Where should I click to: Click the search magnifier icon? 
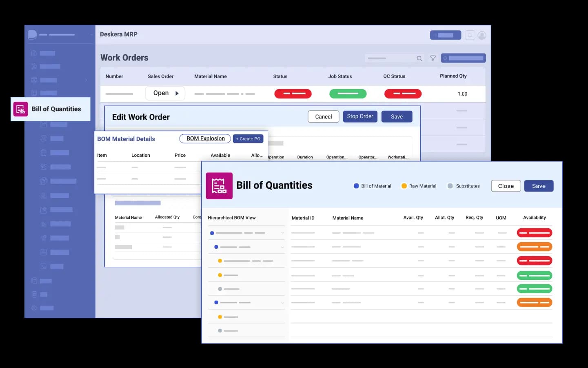419,58
